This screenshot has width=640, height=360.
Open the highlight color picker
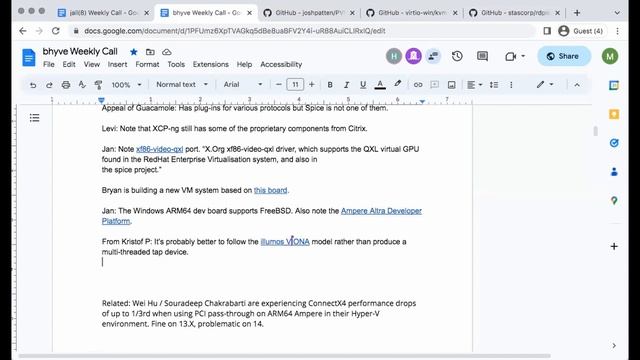397,84
